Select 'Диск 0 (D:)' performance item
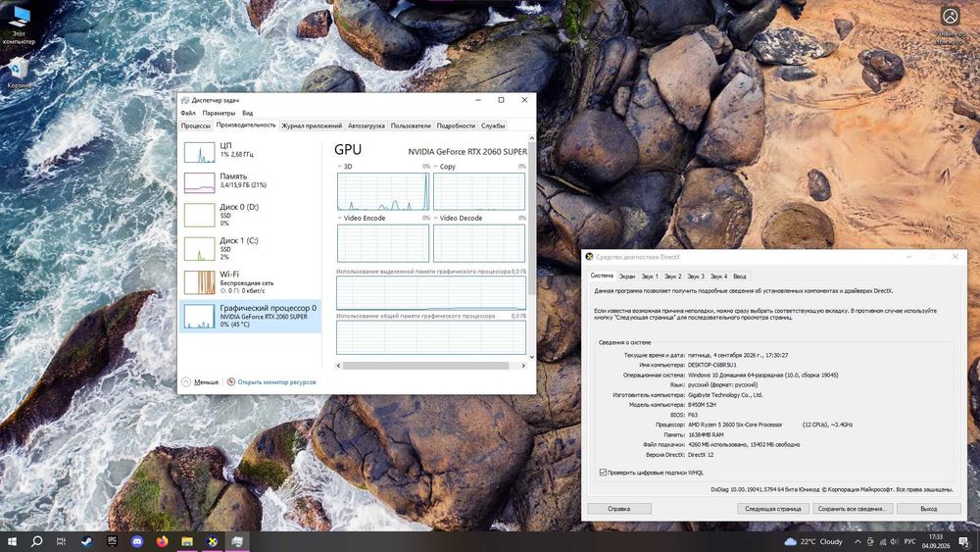 pos(250,215)
